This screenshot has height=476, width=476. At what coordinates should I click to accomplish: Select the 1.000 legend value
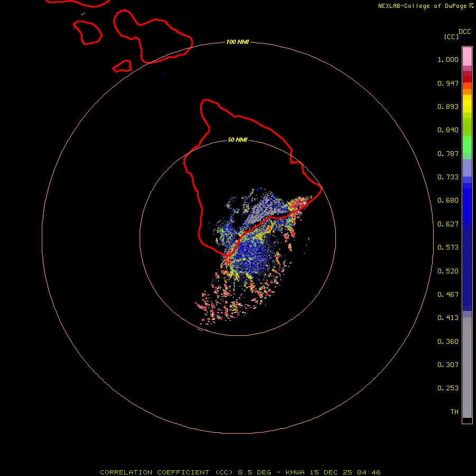coord(448,59)
